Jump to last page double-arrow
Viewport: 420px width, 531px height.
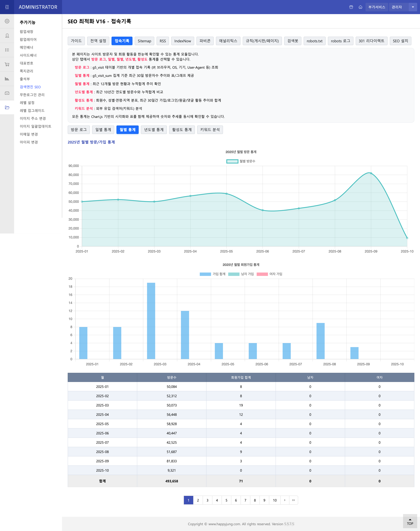[x=293, y=500]
